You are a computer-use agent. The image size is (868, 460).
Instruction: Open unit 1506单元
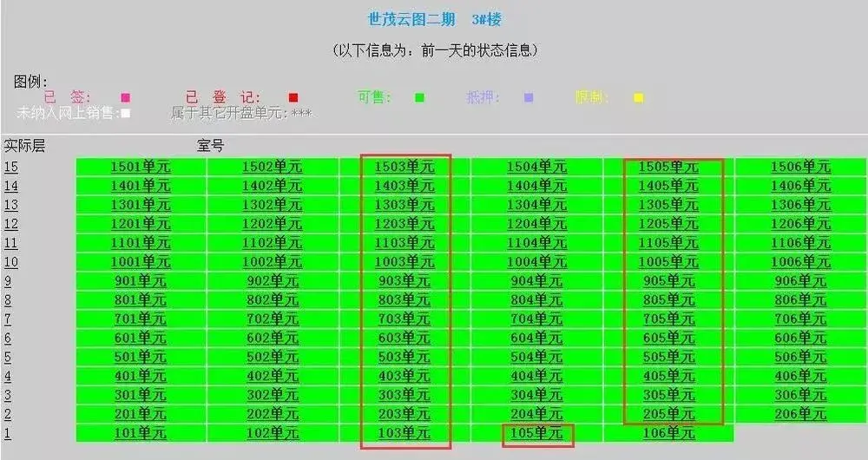coord(801,167)
